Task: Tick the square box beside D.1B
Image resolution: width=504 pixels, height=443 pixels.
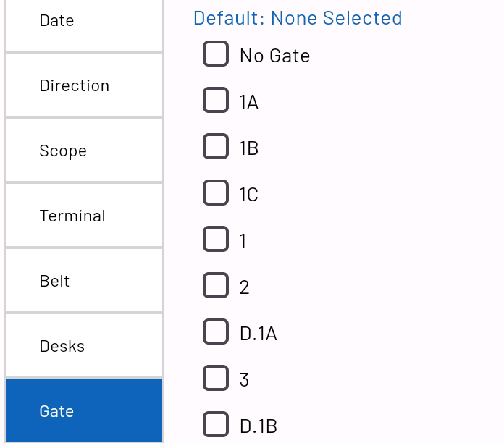Action: pos(216,424)
